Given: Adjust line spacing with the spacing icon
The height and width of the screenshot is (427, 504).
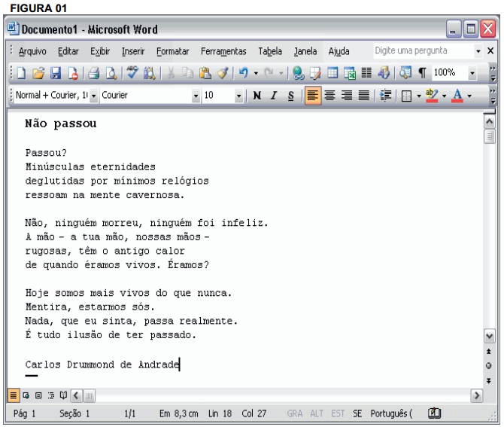Looking at the screenshot, I should [385, 96].
